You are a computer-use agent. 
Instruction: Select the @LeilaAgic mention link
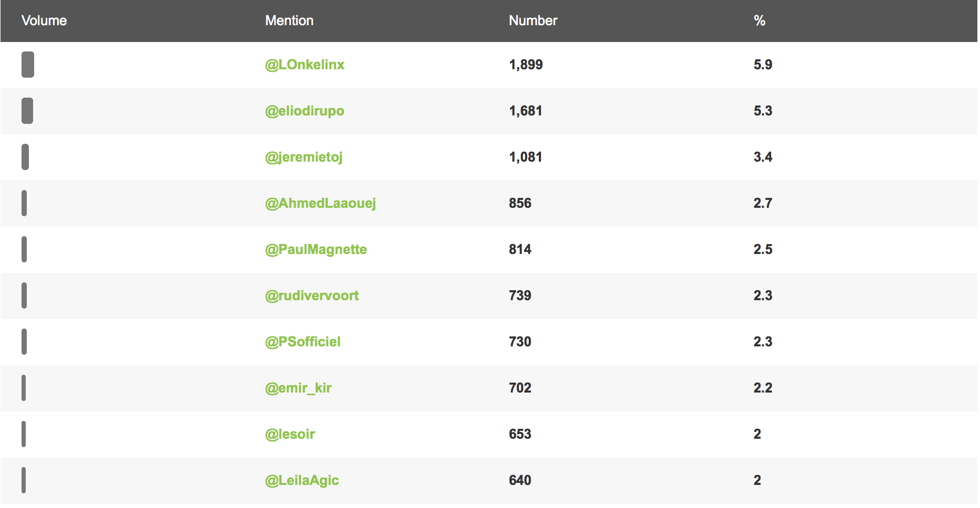point(302,480)
